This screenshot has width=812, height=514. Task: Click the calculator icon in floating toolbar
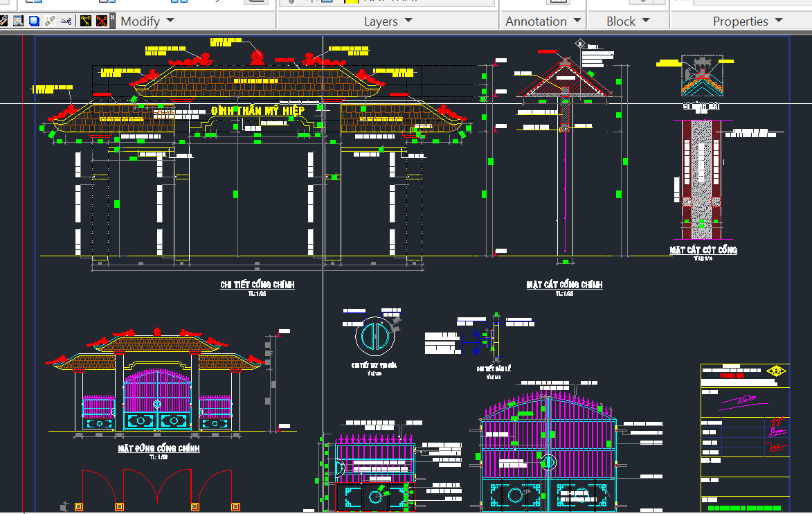click(18, 21)
